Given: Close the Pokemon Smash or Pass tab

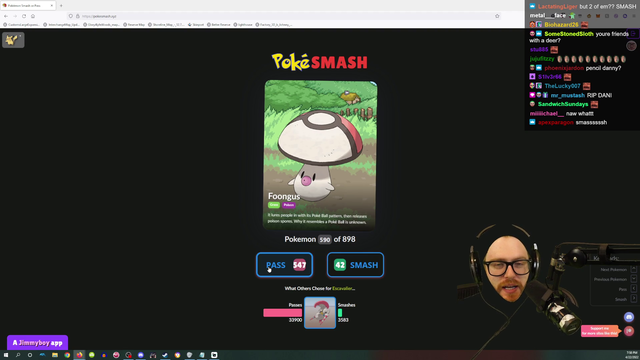Looking at the screenshot, I should (x=52, y=6).
